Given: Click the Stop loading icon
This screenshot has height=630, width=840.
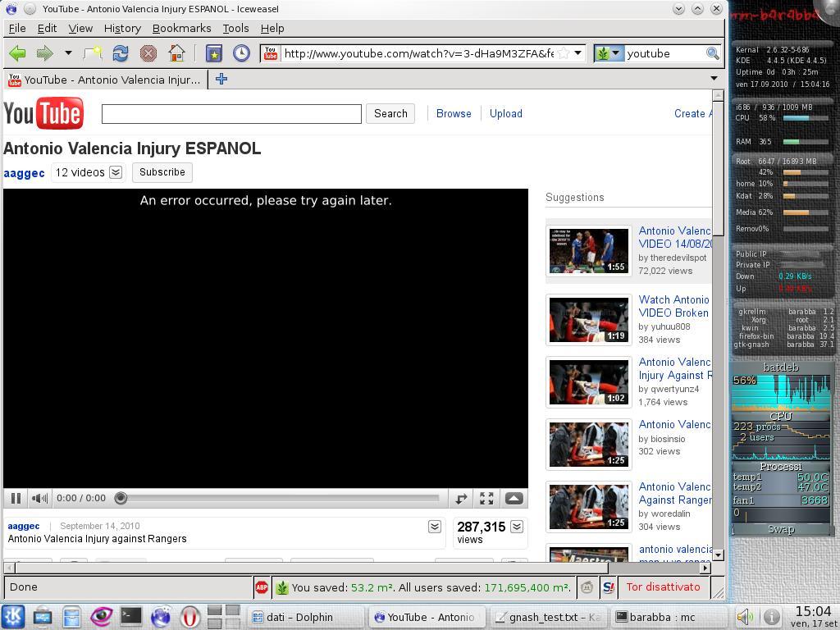Looking at the screenshot, I should point(148,53).
